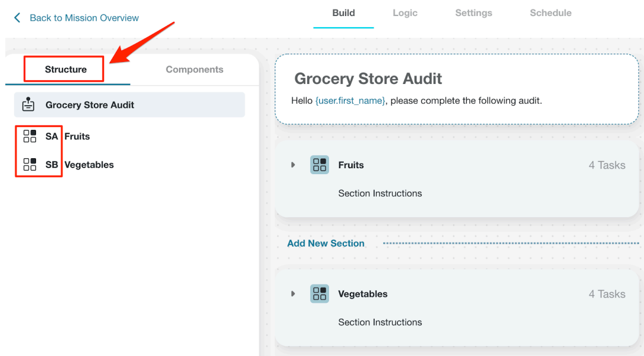Viewport: 644px width, 356px height.
Task: Switch to the Logic tab
Action: 405,13
